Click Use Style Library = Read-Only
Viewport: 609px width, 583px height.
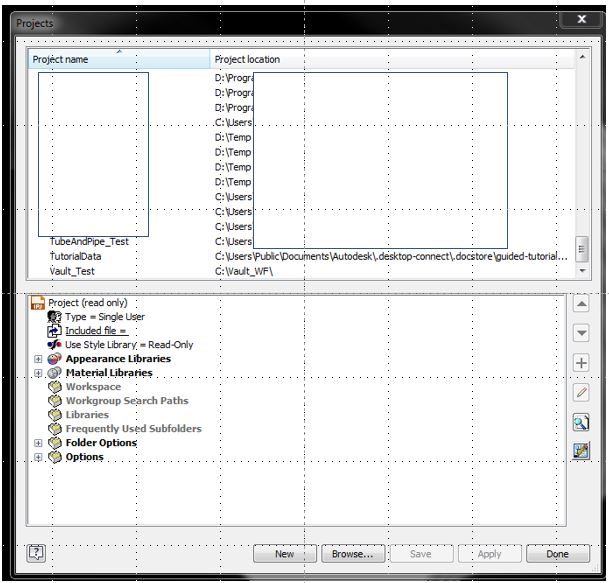pyautogui.click(x=129, y=345)
